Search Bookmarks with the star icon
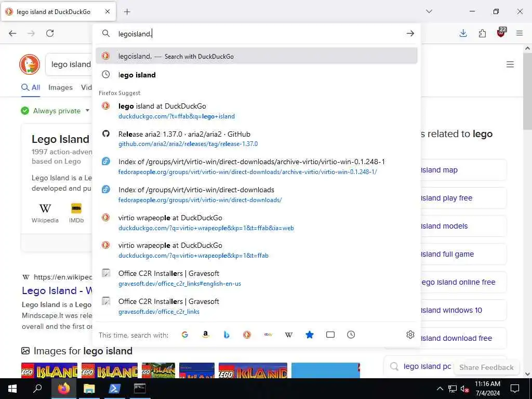 pos(310,335)
